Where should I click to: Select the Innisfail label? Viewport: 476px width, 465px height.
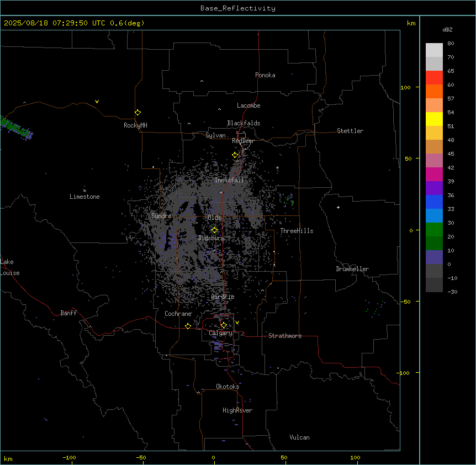click(229, 180)
